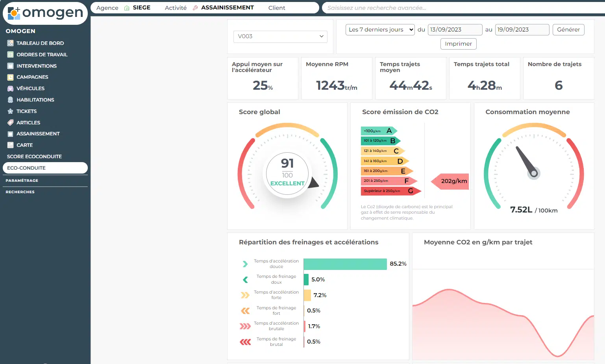Click the Habilitations badge icon
The height and width of the screenshot is (364, 605).
[x=10, y=100]
